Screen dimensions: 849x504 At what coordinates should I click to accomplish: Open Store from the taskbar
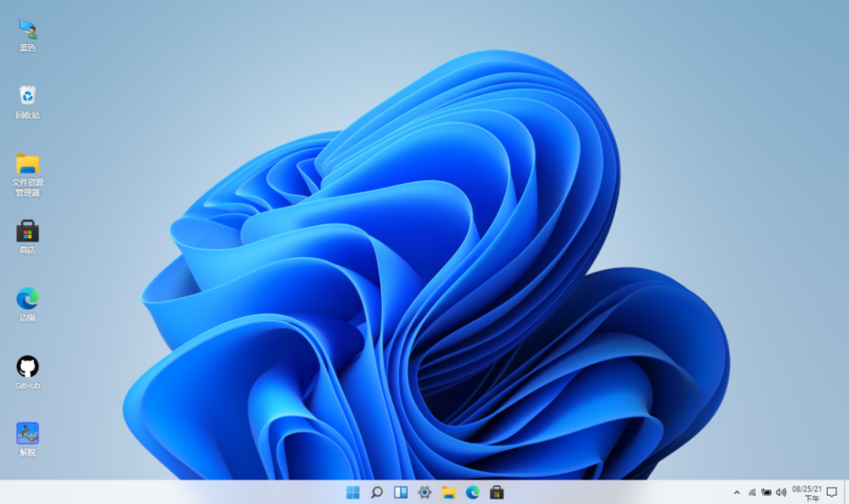497,492
